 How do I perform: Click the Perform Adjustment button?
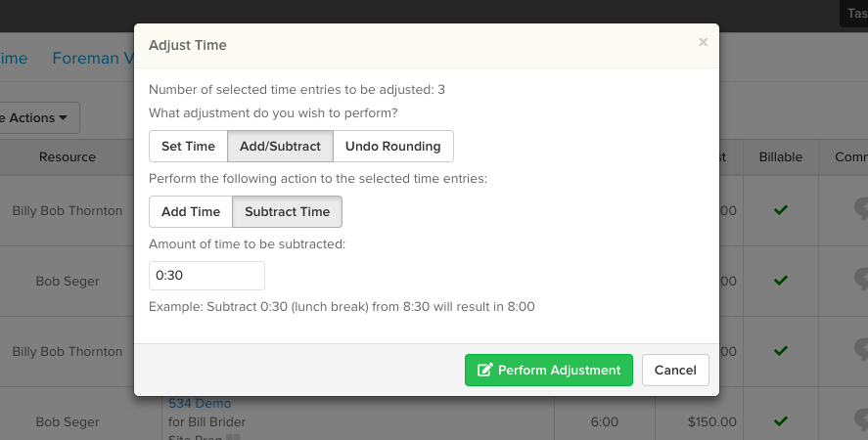click(x=549, y=371)
